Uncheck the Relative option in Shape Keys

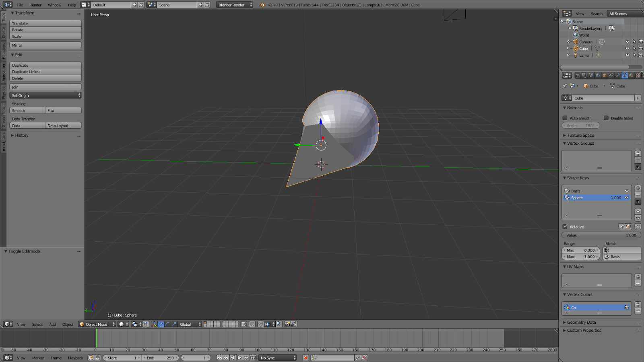[566, 226]
